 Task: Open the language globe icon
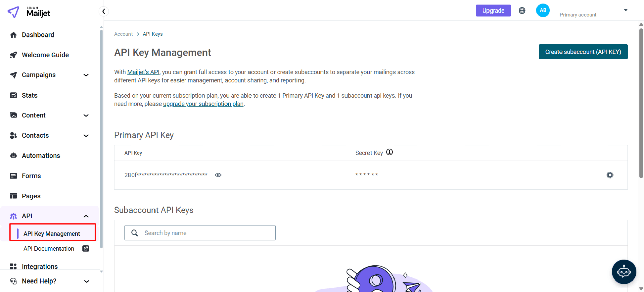[x=522, y=10]
